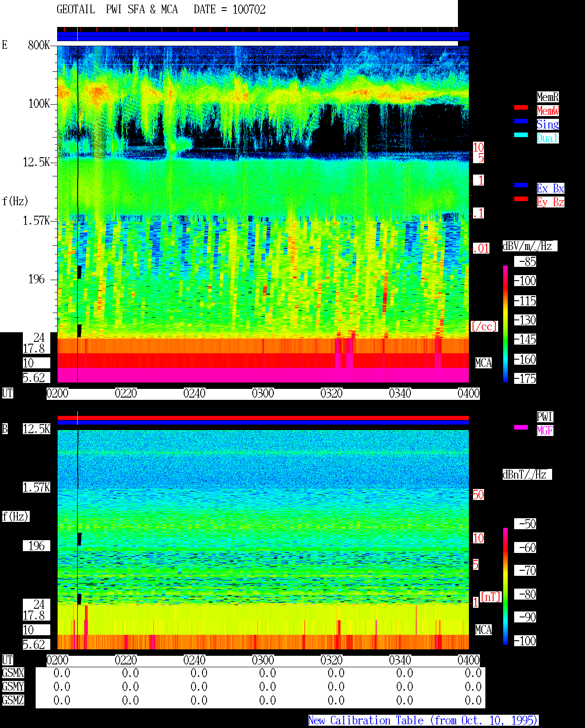Click the blue Ex Bx legend swatch
The width and height of the screenshot is (585, 728).
click(521, 185)
